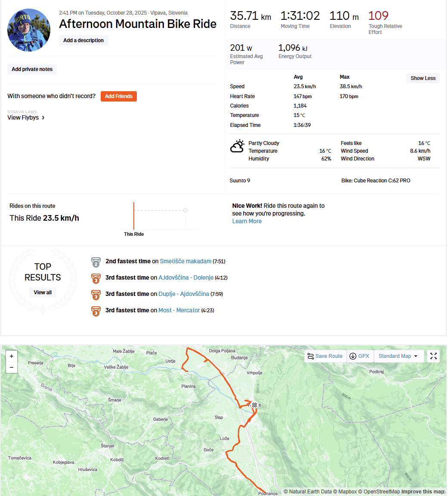Expand View Flybys chevron

43,118
